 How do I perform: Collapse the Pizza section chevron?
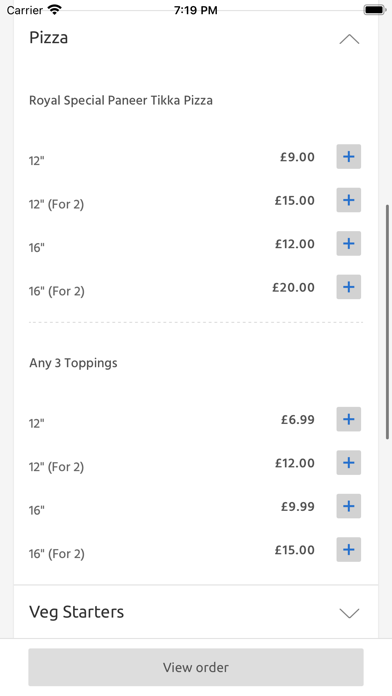[x=349, y=40]
